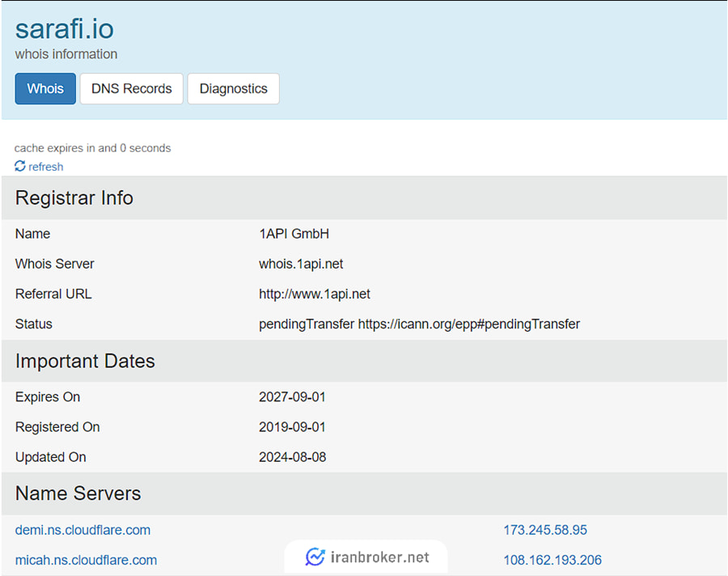Click the Whois Server label
The width and height of the screenshot is (728, 576).
tap(54, 264)
